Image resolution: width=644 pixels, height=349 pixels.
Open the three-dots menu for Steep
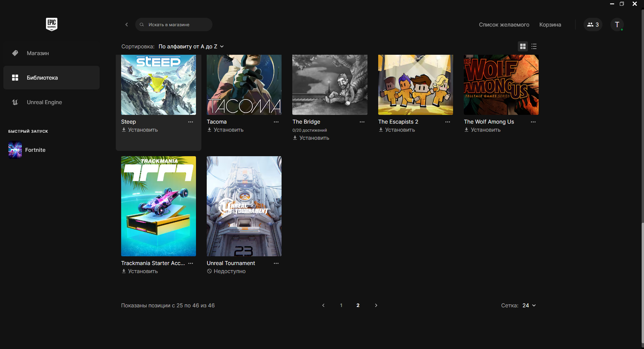click(191, 122)
